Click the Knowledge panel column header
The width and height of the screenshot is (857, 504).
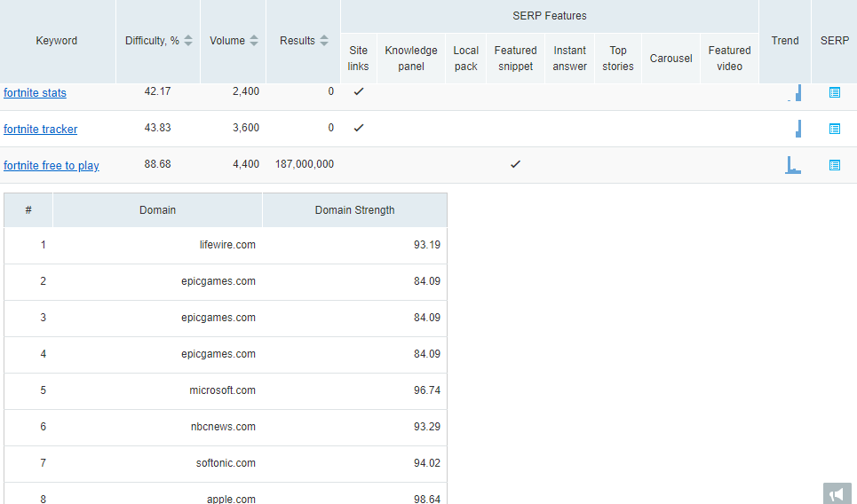pyautogui.click(x=411, y=59)
